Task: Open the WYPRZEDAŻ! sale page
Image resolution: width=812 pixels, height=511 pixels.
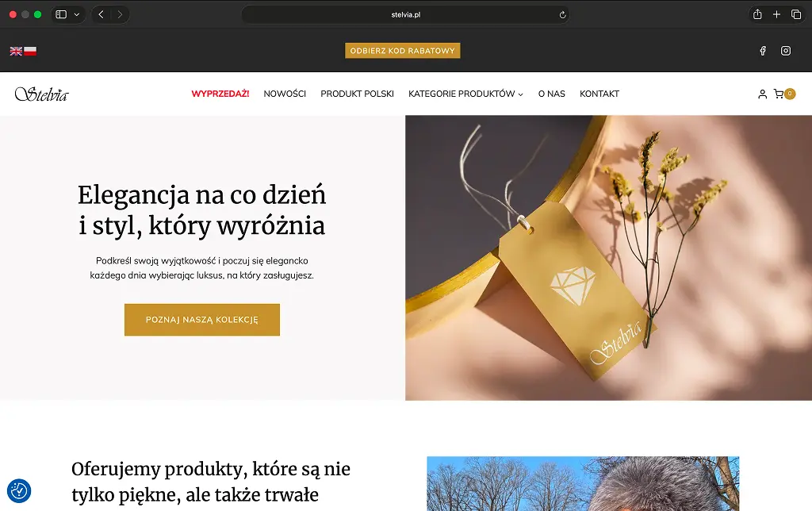Action: (x=220, y=94)
